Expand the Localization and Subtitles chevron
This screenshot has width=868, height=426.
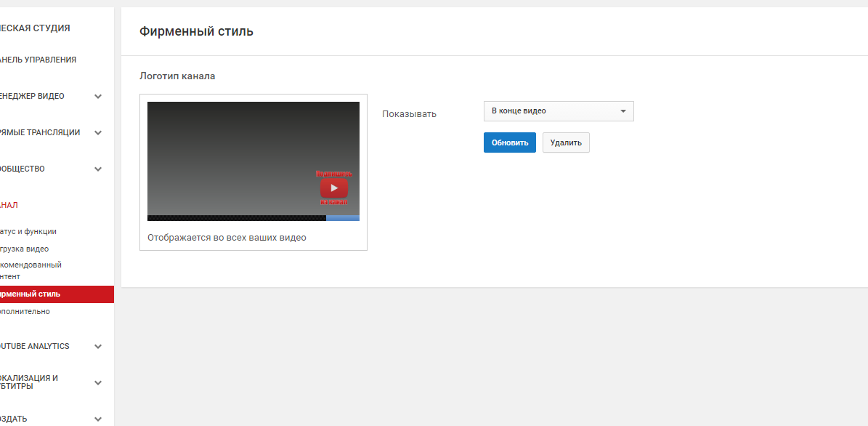[98, 382]
